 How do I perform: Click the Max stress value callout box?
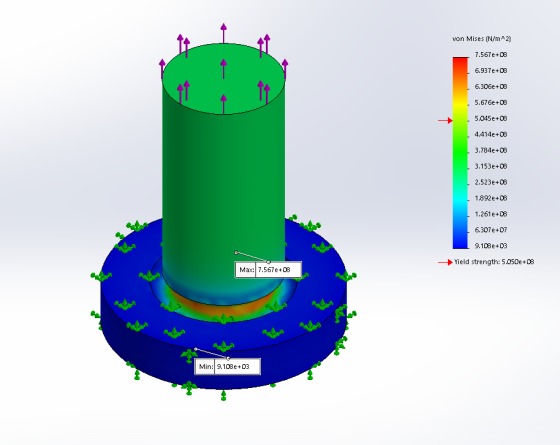(268, 270)
